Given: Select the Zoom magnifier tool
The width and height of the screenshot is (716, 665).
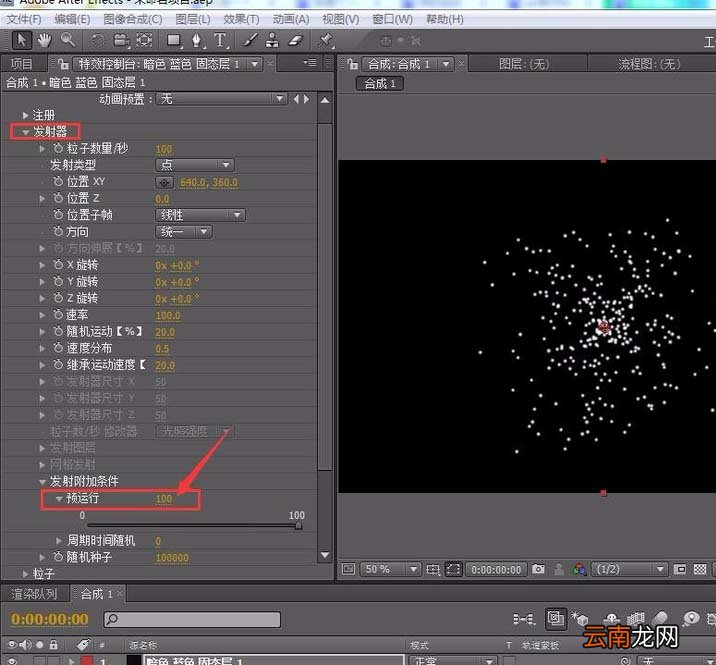Looking at the screenshot, I should pos(68,40).
